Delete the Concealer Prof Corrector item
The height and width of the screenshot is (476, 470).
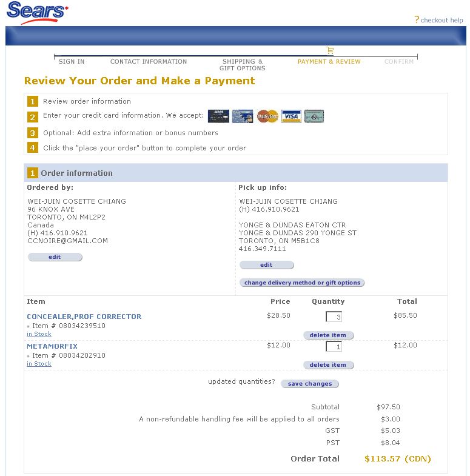(x=329, y=335)
